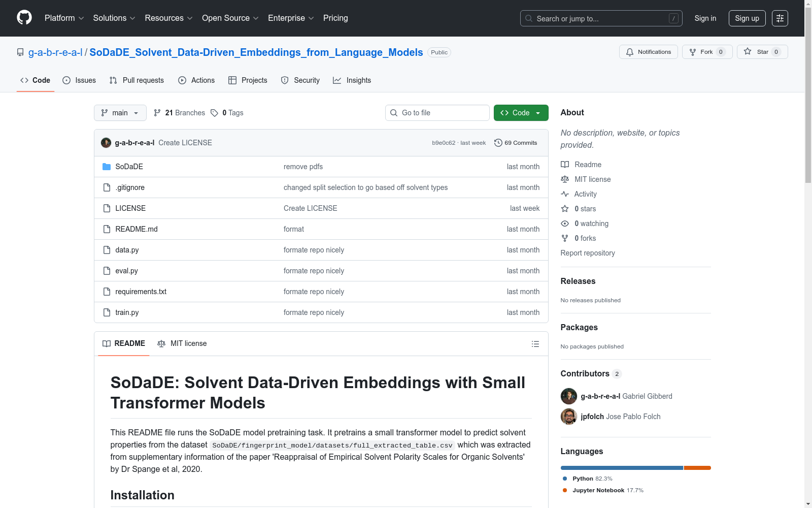Image resolution: width=812 pixels, height=508 pixels.
Task: Click the stars icon in About
Action: pyautogui.click(x=565, y=209)
